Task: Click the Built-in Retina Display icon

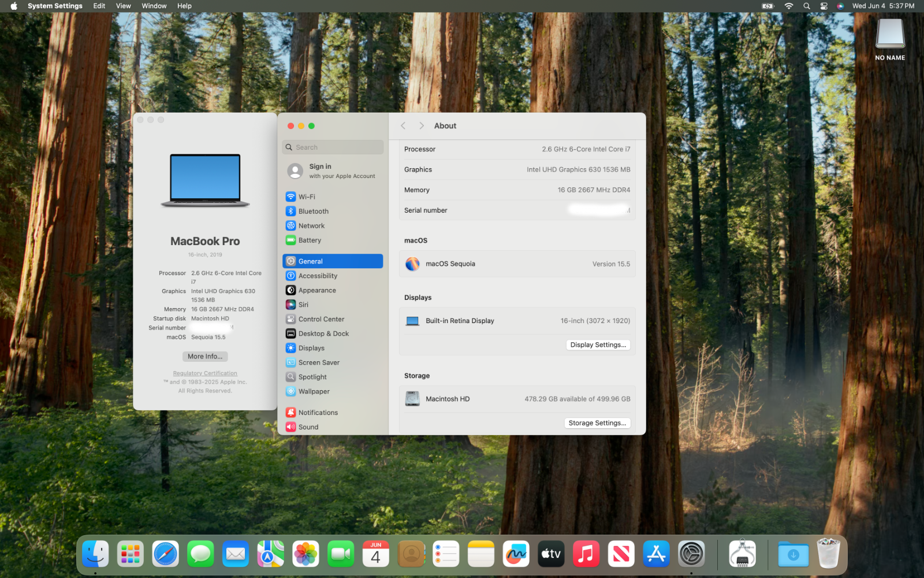Action: coord(412,321)
